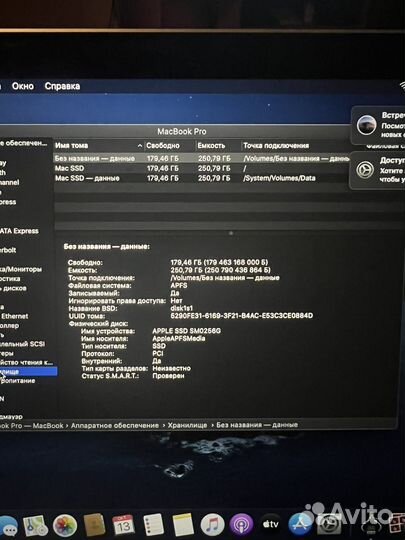Click the file system value 'APFS'
The width and height of the screenshot is (405, 540).
(179, 285)
